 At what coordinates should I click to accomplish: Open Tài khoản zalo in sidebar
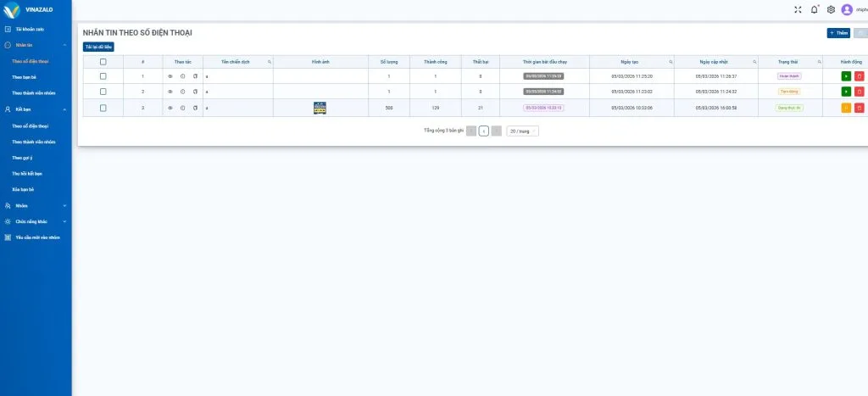30,29
